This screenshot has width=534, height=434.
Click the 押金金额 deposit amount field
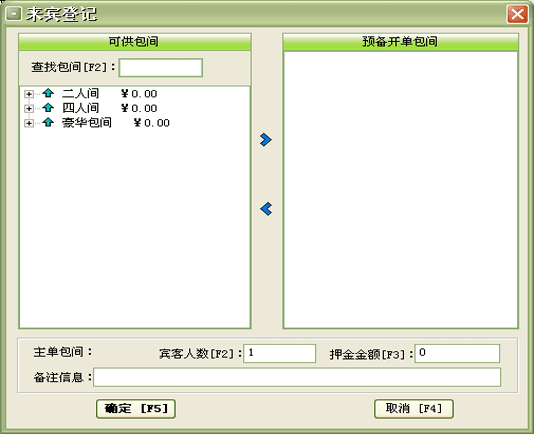(x=457, y=353)
